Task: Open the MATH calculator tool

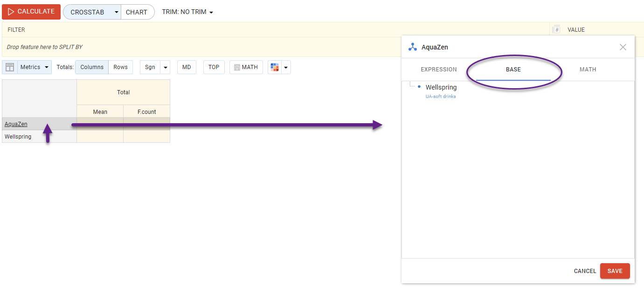Action: click(x=246, y=67)
